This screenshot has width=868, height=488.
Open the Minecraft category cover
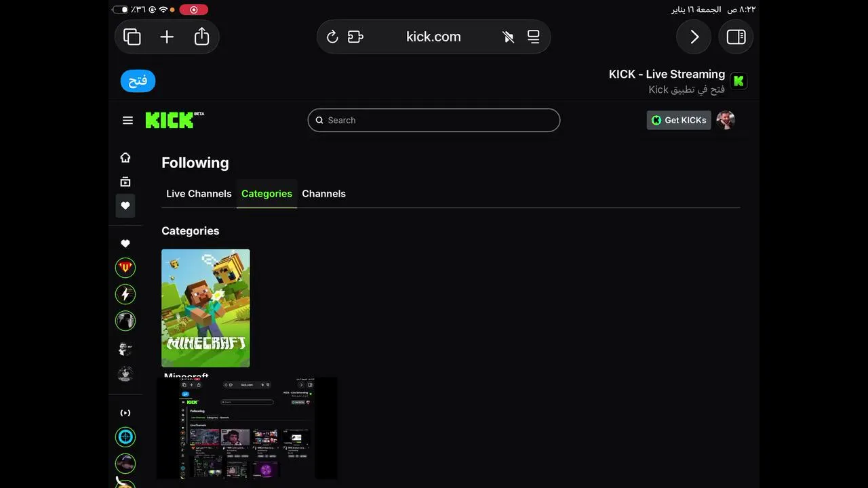tap(205, 308)
